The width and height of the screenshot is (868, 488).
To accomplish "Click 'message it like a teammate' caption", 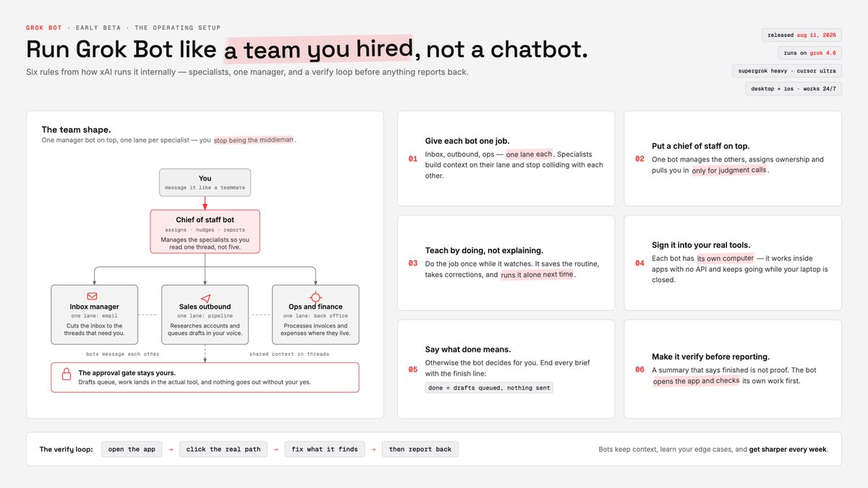I will (205, 188).
